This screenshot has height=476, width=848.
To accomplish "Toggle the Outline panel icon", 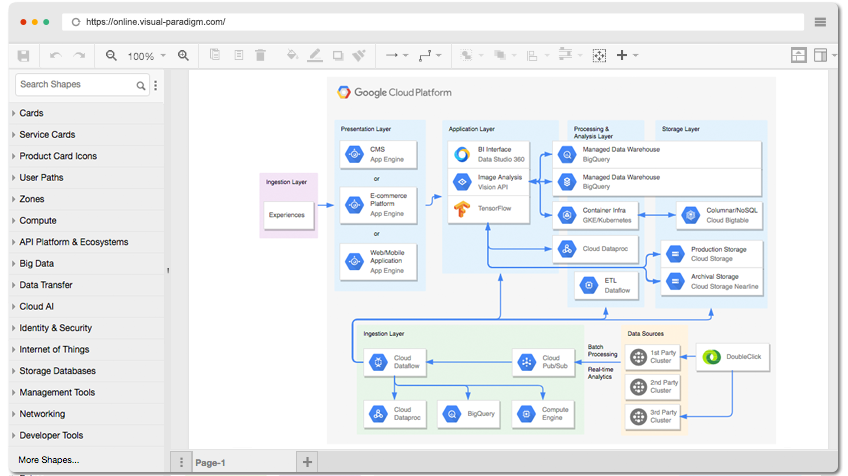I will [x=799, y=55].
